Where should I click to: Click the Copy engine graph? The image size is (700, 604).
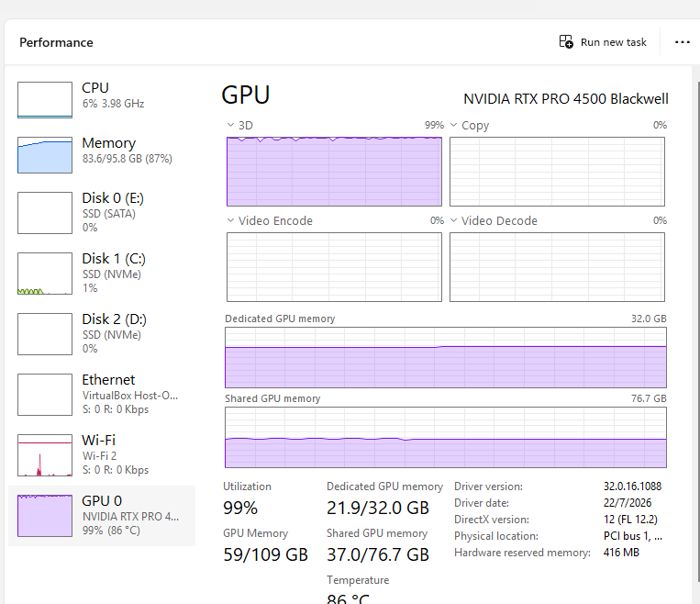[x=557, y=172]
